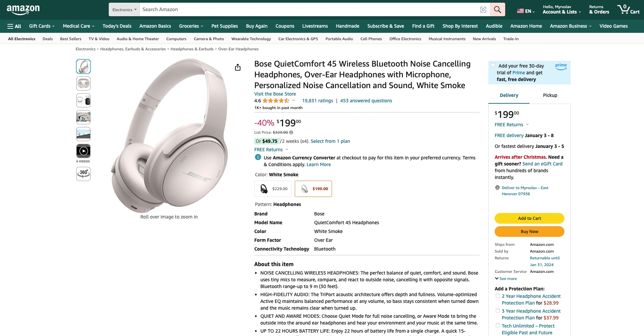Check the free 30-day Prime trial box
Image resolution: width=644 pixels, height=336 pixels.
(x=493, y=65)
